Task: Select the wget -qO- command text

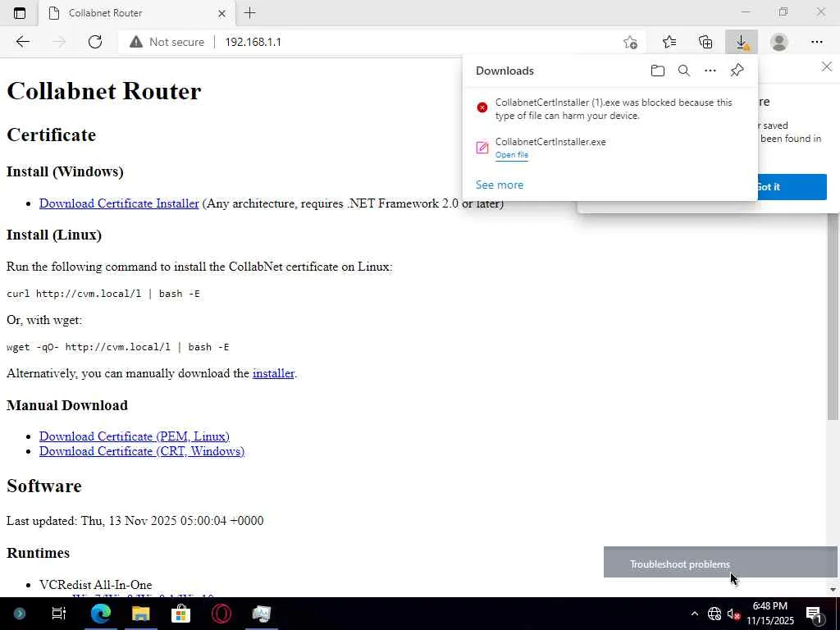Action: 117,347
